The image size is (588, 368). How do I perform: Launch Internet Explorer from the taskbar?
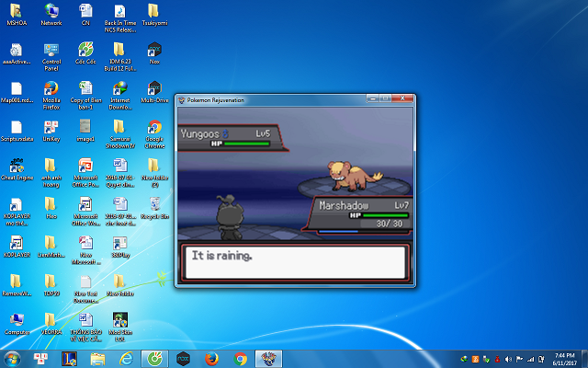[126, 360]
